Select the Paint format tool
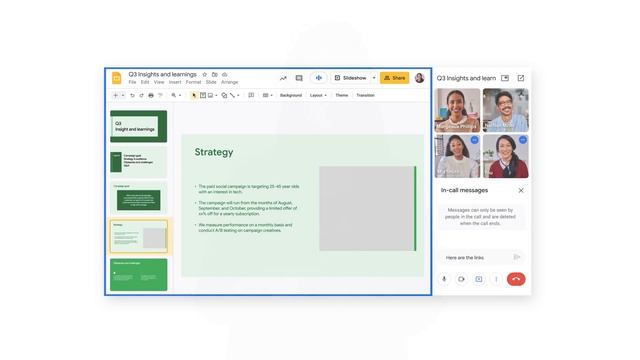 pos(160,95)
